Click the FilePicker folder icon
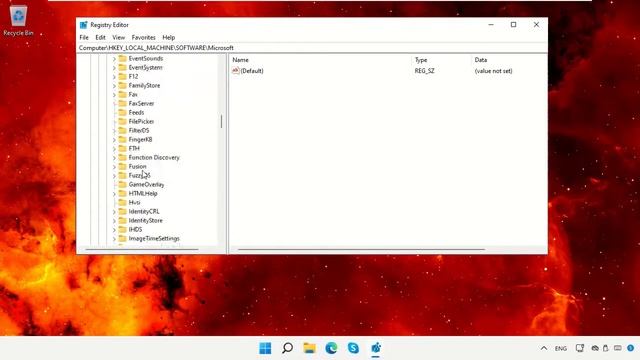Screen dimensions: 640x360 [x=122, y=121]
